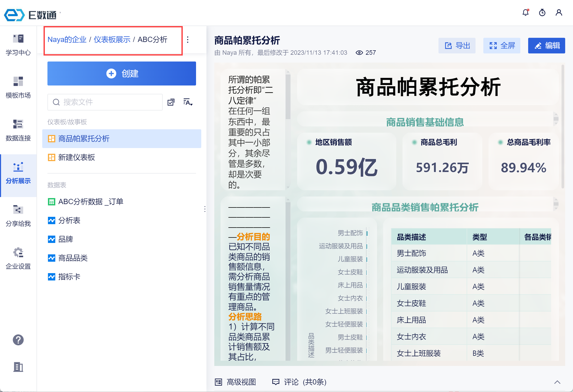Expand the bottom panel chevron arrow
Image resolution: width=573 pixels, height=392 pixels.
tap(557, 382)
